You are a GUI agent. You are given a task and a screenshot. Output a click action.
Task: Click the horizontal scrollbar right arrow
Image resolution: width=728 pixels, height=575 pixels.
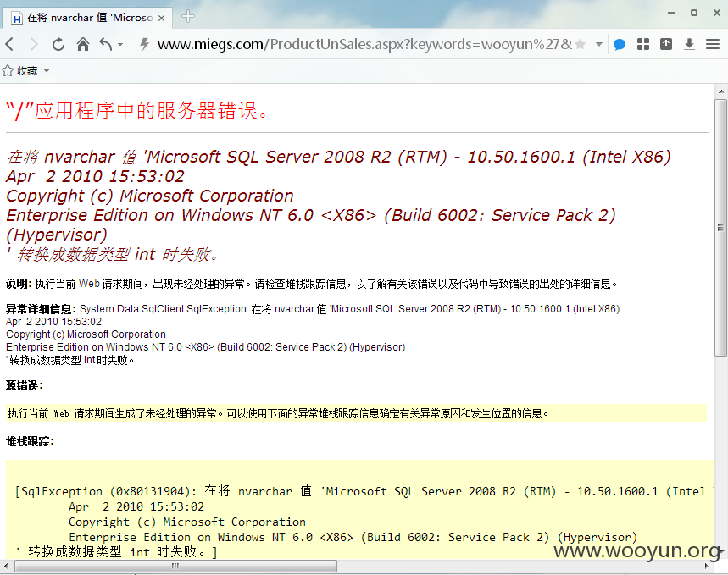(706, 567)
